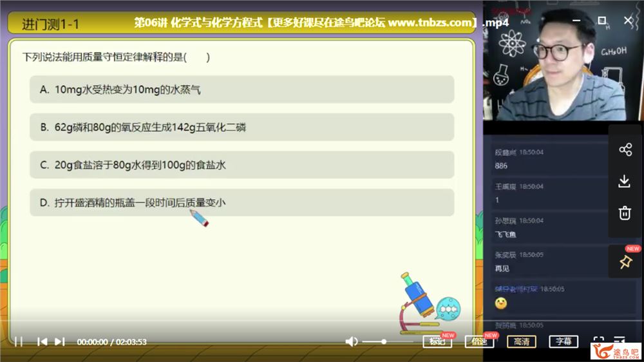This screenshot has height=362, width=644.
Task: Click the chat message 886
Action: point(501,166)
